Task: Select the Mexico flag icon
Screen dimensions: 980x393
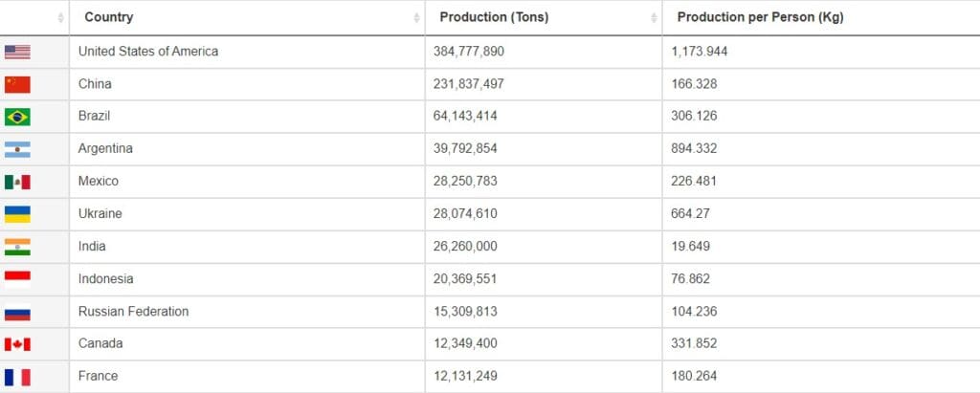Action: (x=17, y=182)
